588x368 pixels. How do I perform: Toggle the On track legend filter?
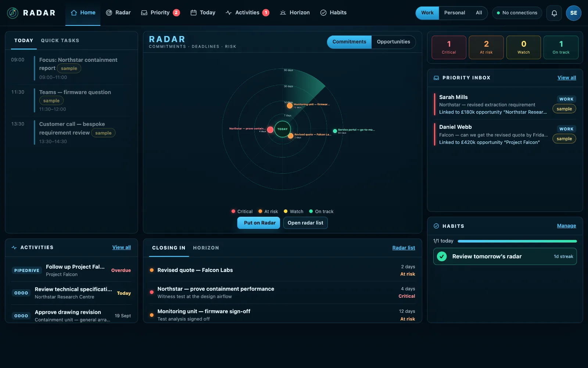tap(321, 211)
